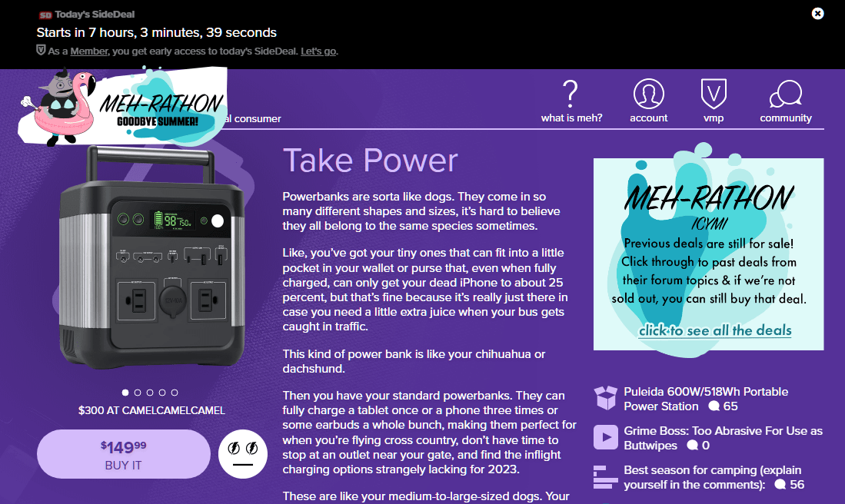This screenshot has width=845, height=504.
Task: Click the video play icon beside Grime Boss
Action: click(x=606, y=438)
